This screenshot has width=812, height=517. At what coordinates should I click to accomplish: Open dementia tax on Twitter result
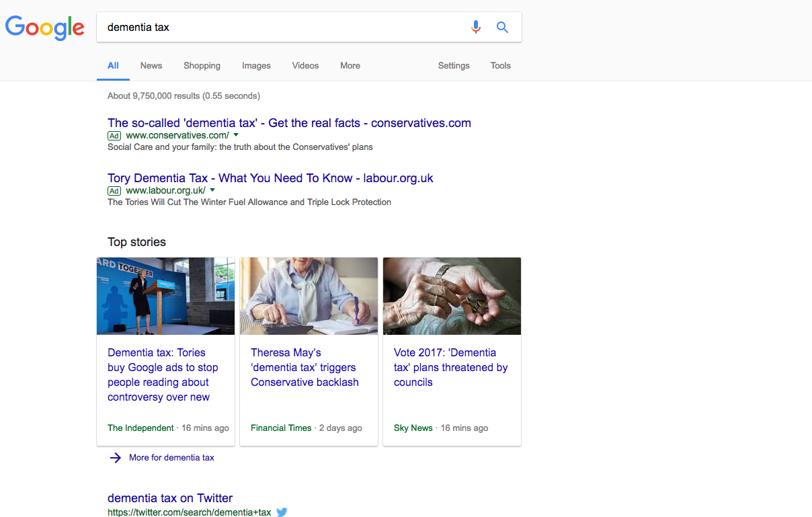tap(170, 498)
